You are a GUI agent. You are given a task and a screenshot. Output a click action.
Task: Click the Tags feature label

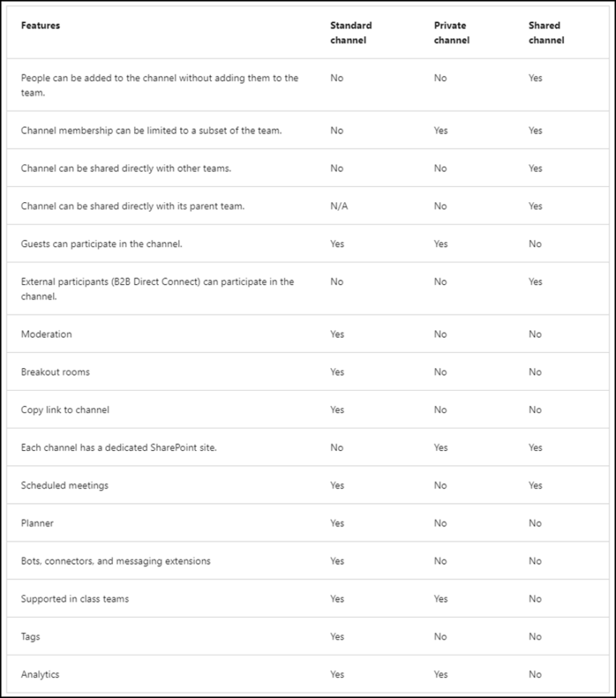coord(30,637)
